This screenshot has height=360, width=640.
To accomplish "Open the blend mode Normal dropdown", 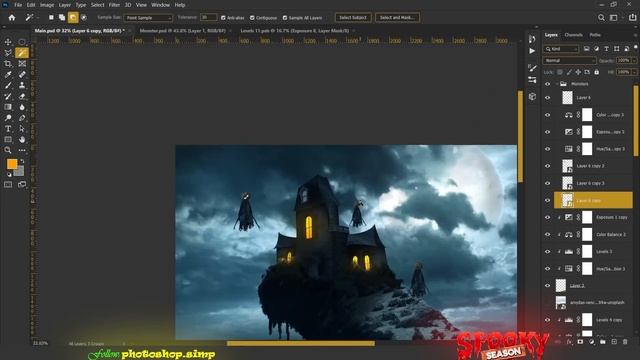I will click(569, 60).
